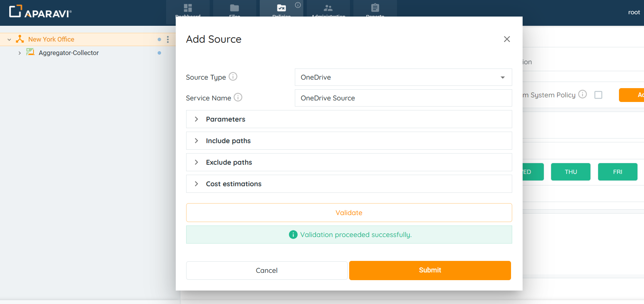
Task: Open the Reports clipboard icon
Action: (x=375, y=8)
